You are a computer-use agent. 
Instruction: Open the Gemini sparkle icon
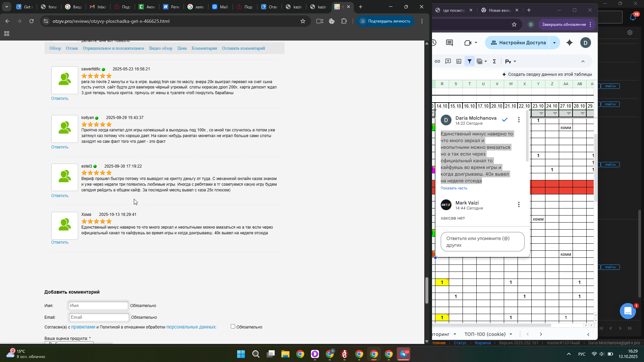point(570,43)
